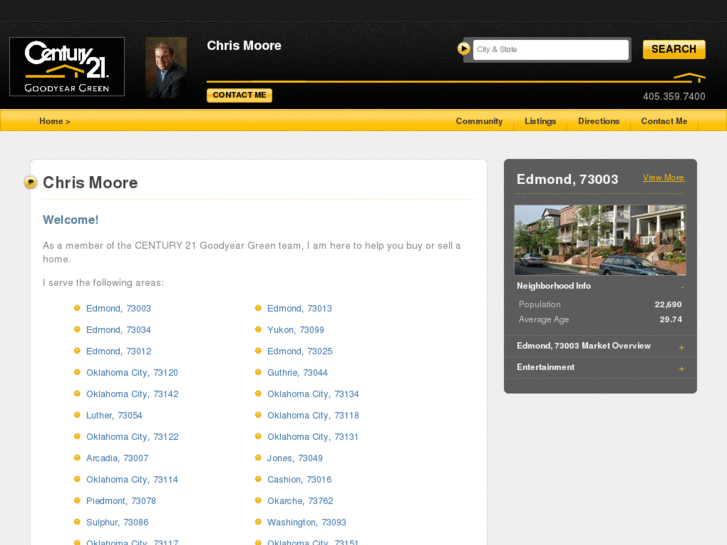Viewport: 727px width, 545px height.
Task: Click the Average Age value 29.74
Action: click(670, 319)
